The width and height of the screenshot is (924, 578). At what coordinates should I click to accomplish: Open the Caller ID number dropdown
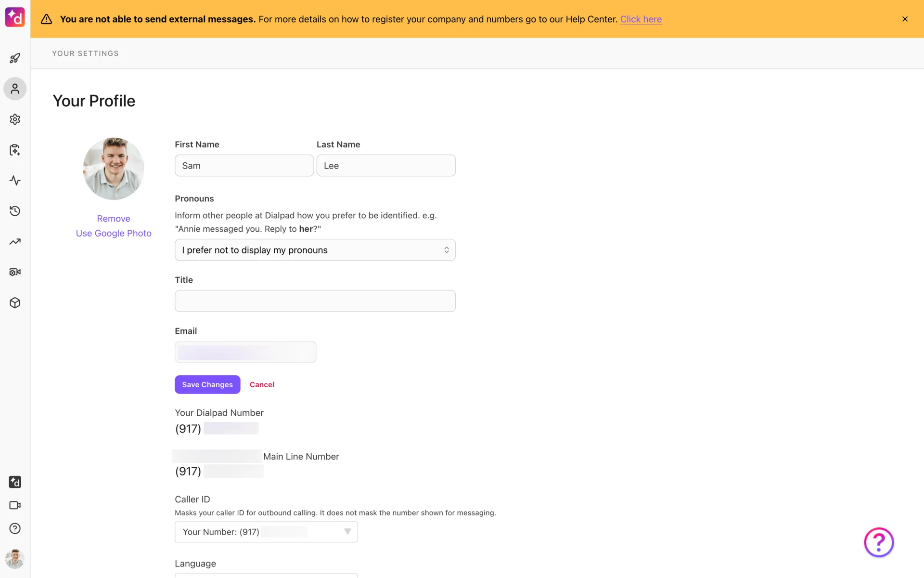click(266, 532)
